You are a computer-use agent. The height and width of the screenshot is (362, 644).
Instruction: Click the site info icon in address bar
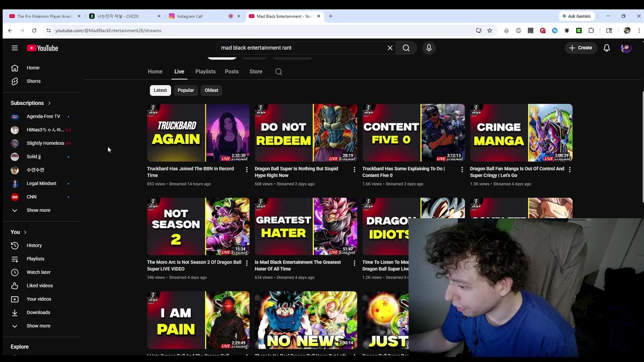[48, 31]
